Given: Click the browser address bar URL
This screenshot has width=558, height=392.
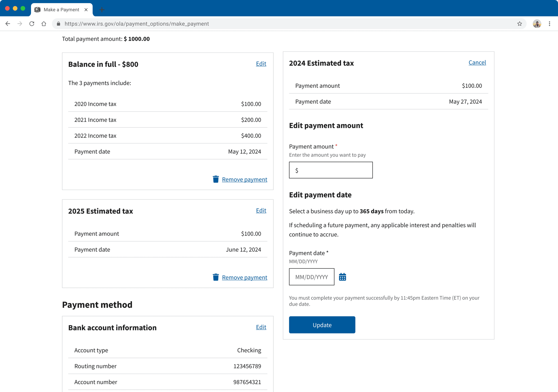Looking at the screenshot, I should [137, 24].
